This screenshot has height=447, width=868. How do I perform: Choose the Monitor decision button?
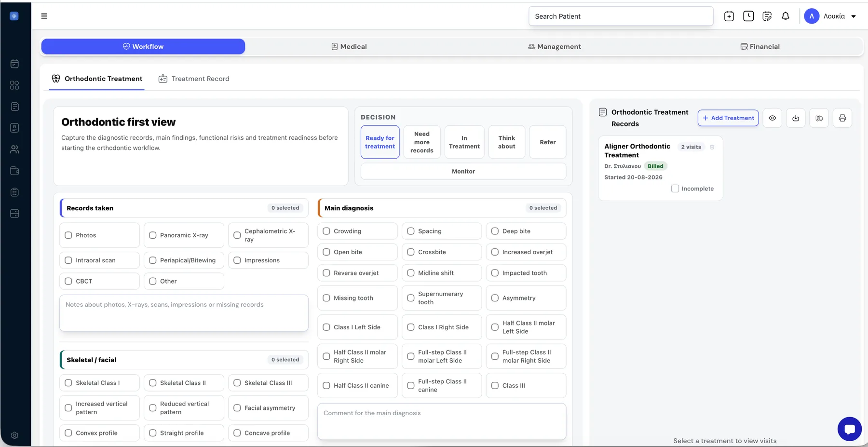[463, 171]
